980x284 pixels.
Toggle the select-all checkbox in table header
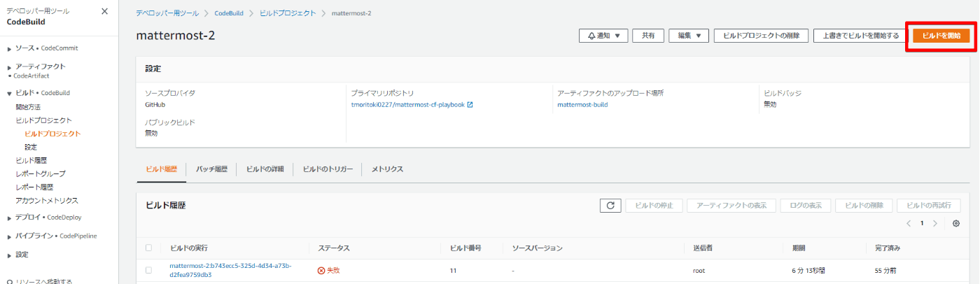click(148, 248)
